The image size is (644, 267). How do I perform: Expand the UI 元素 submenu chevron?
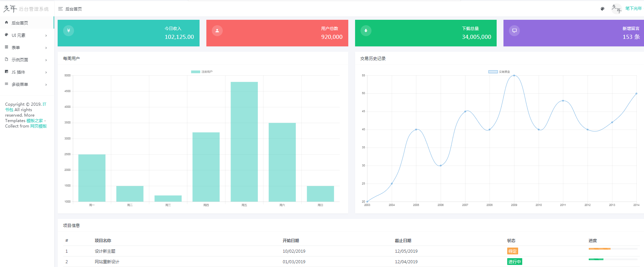coord(46,35)
